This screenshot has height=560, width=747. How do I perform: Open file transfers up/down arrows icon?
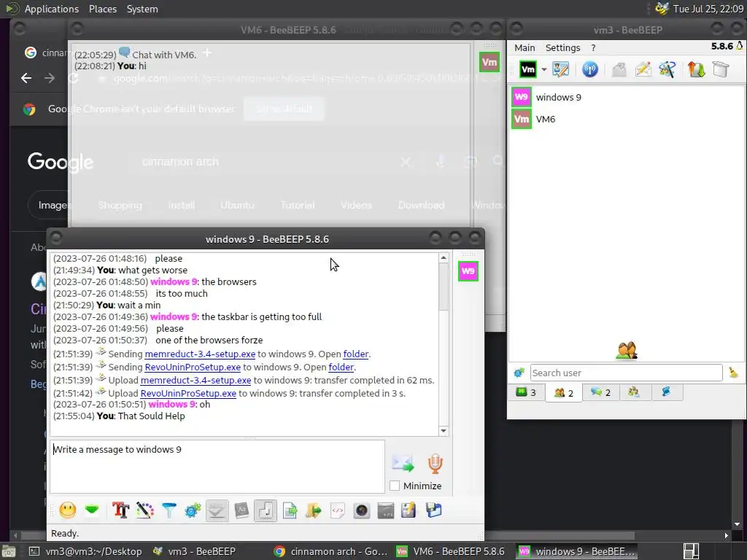(696, 69)
